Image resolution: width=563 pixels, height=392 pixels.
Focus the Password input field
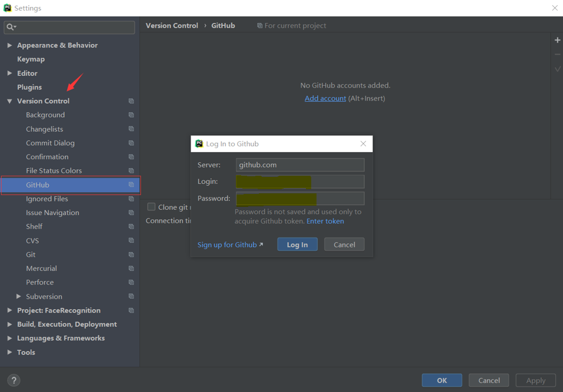tap(300, 198)
